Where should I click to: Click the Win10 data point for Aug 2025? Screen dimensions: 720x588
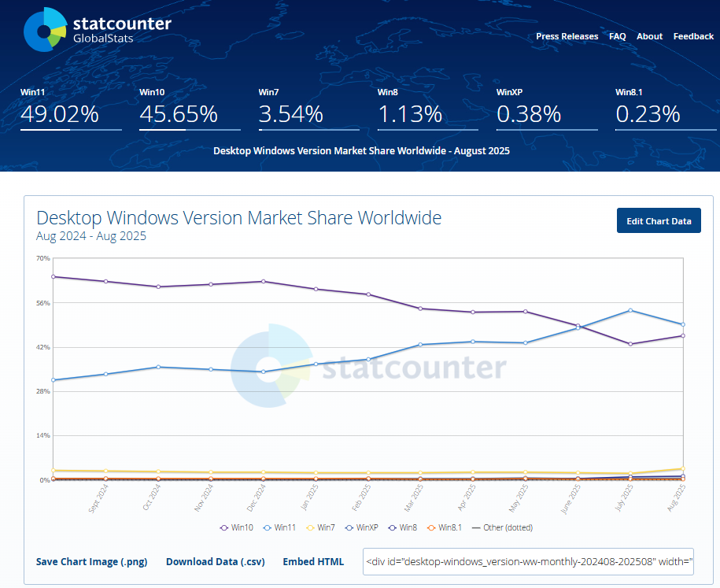[x=683, y=336]
